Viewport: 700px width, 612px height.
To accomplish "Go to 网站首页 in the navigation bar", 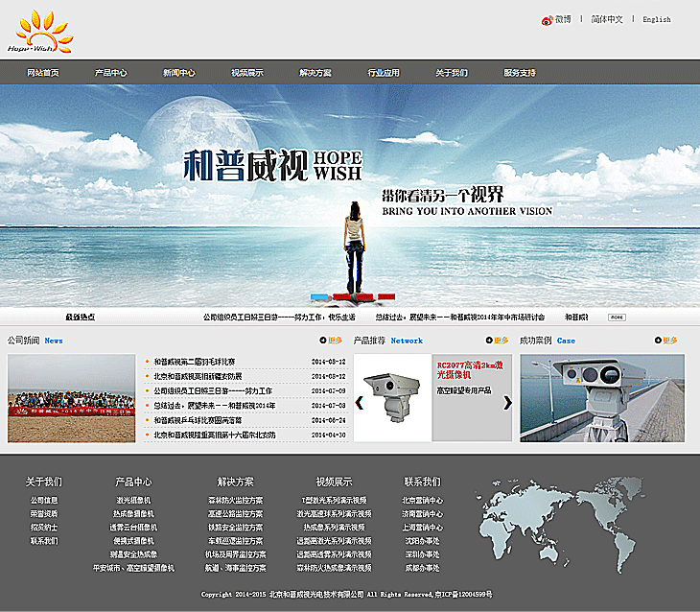I will (x=43, y=72).
